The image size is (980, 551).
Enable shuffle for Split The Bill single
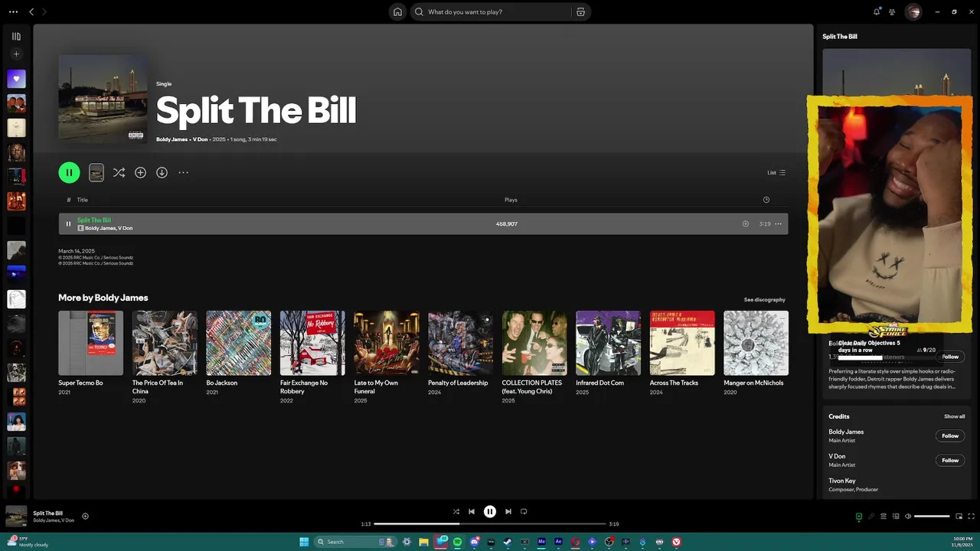(119, 173)
